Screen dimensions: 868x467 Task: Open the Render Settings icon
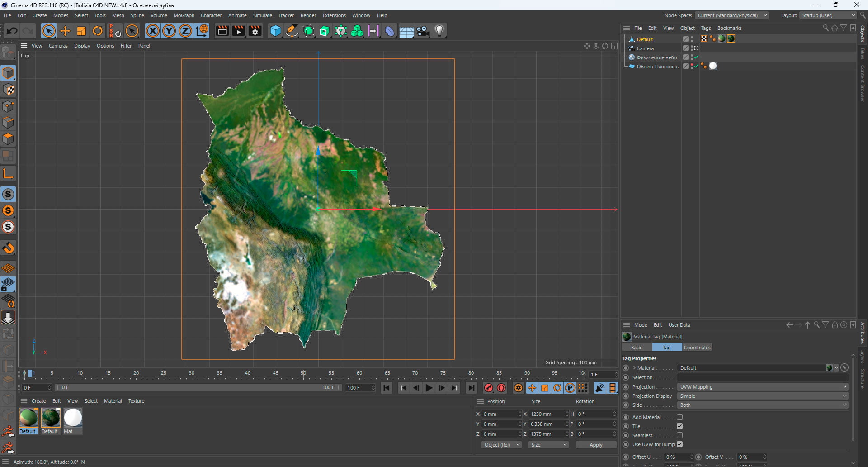255,31
